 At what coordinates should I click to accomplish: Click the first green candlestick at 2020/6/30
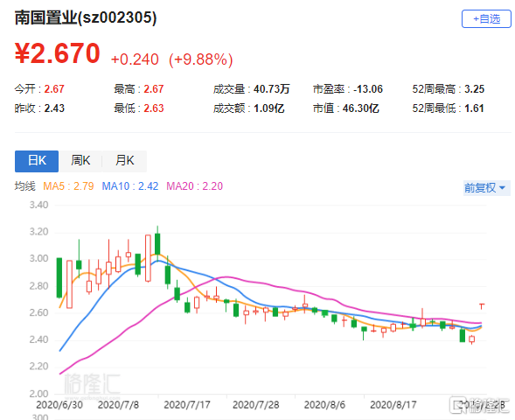click(59, 278)
